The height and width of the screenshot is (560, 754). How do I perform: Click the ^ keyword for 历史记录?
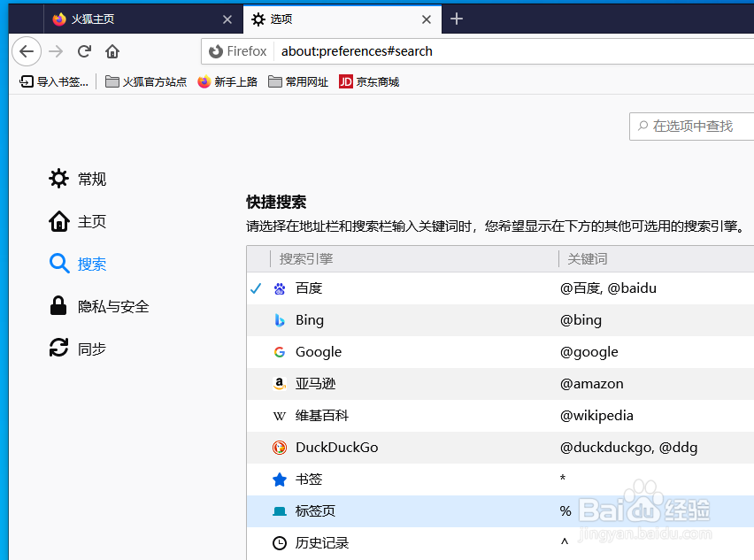pyautogui.click(x=565, y=541)
